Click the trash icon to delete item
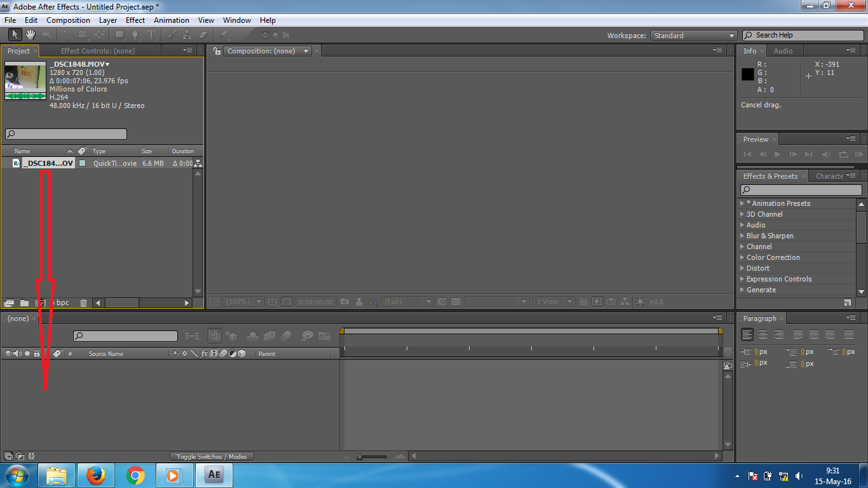Image resolution: width=868 pixels, height=488 pixels. pyautogui.click(x=83, y=302)
